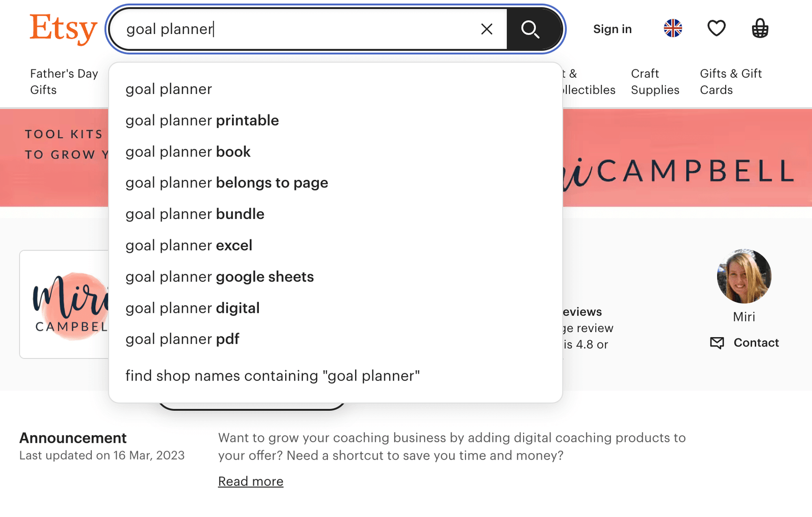The height and width of the screenshot is (517, 812).
Task: Open Father's Day Gifts category
Action: (64, 82)
